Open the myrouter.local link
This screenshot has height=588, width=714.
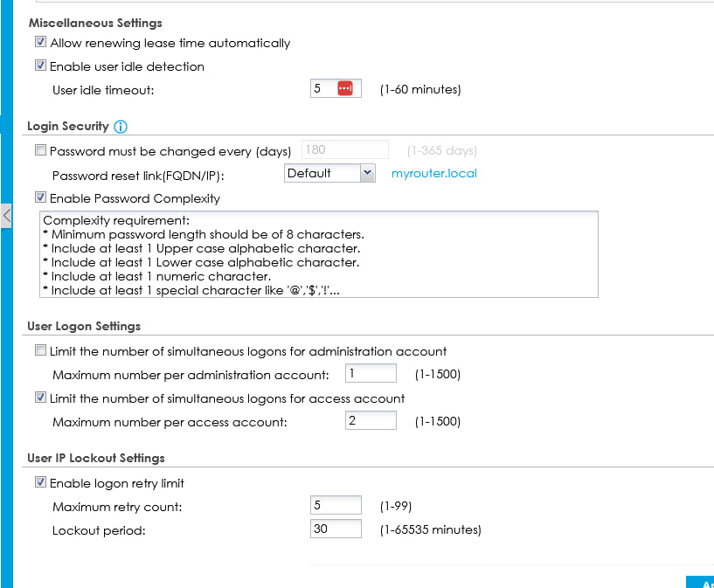click(x=434, y=173)
